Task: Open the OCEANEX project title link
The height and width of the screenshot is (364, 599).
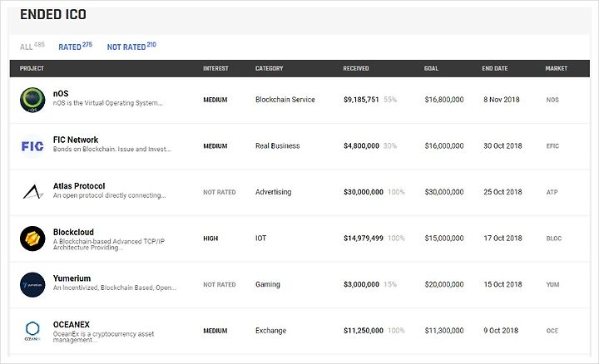Action: (72, 324)
